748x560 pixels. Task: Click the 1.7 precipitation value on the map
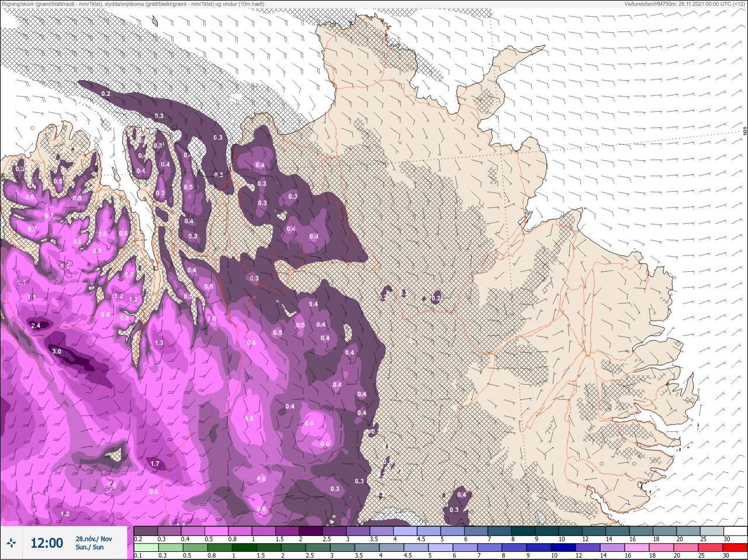pos(155,464)
